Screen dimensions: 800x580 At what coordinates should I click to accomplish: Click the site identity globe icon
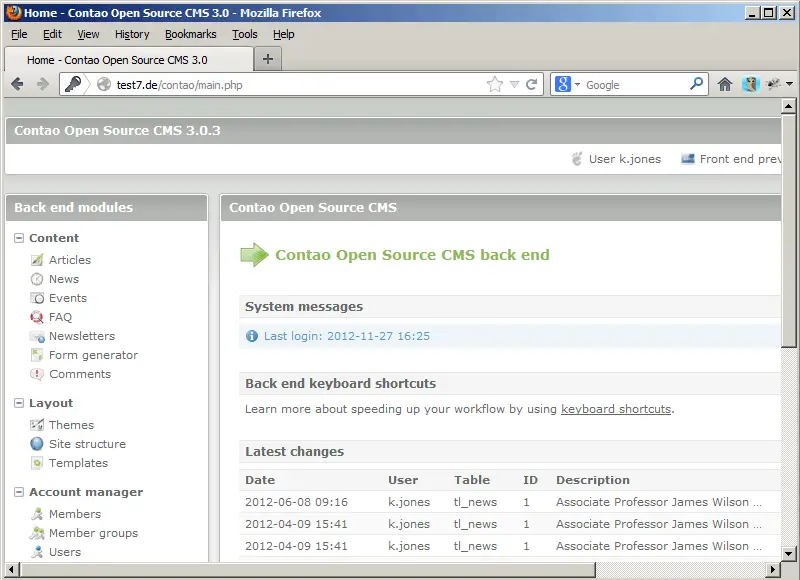pos(104,84)
